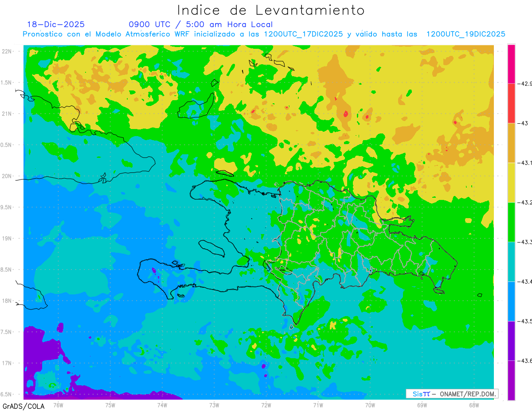
Task: Click the "21N" latitude label
Action: coord(7,114)
